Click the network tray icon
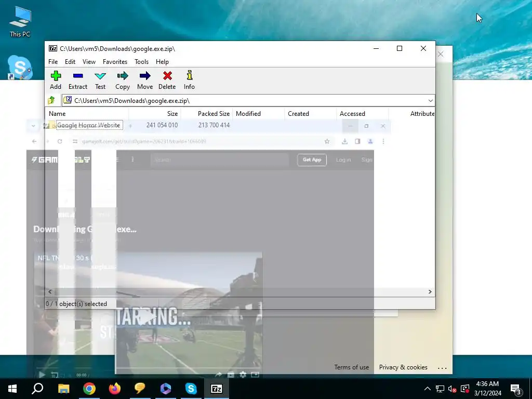 point(440,389)
